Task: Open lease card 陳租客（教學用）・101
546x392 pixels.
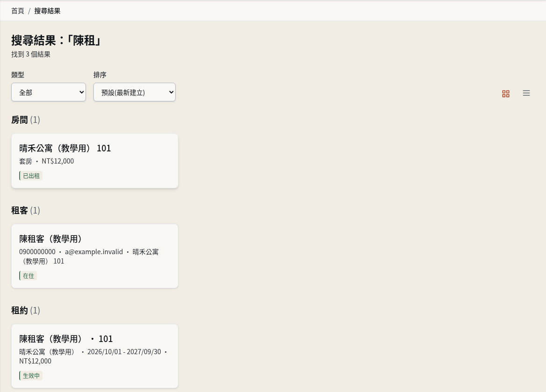Action: coord(95,356)
